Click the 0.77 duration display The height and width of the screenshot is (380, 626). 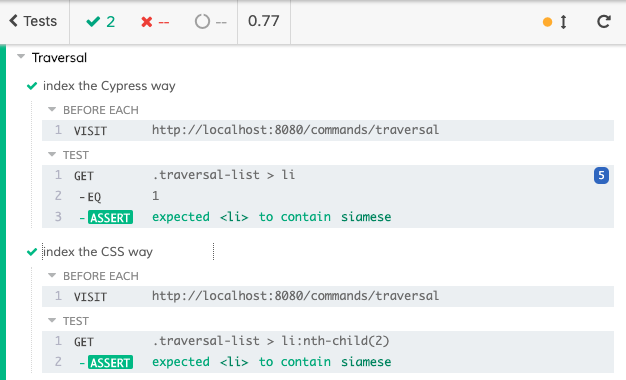point(263,21)
